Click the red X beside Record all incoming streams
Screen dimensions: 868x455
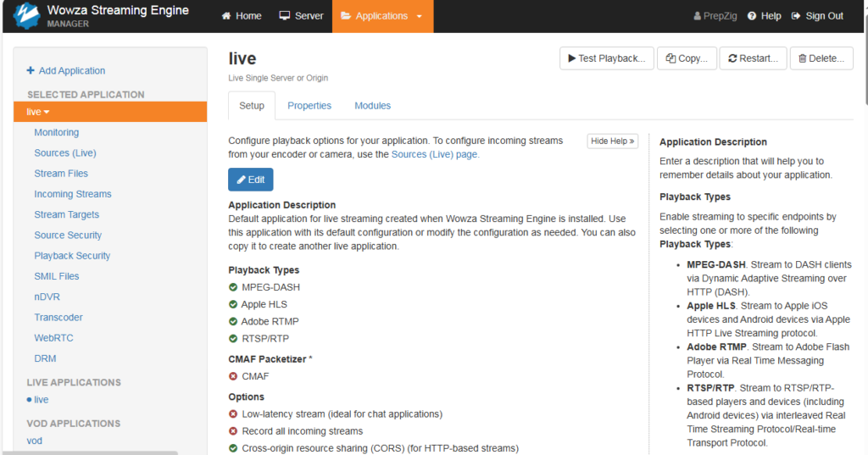click(233, 431)
